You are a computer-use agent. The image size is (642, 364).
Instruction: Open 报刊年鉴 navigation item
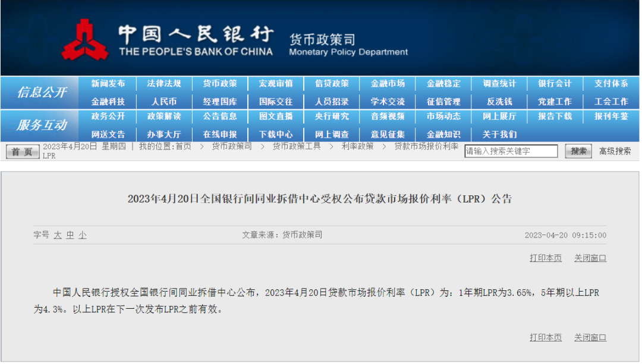point(611,116)
